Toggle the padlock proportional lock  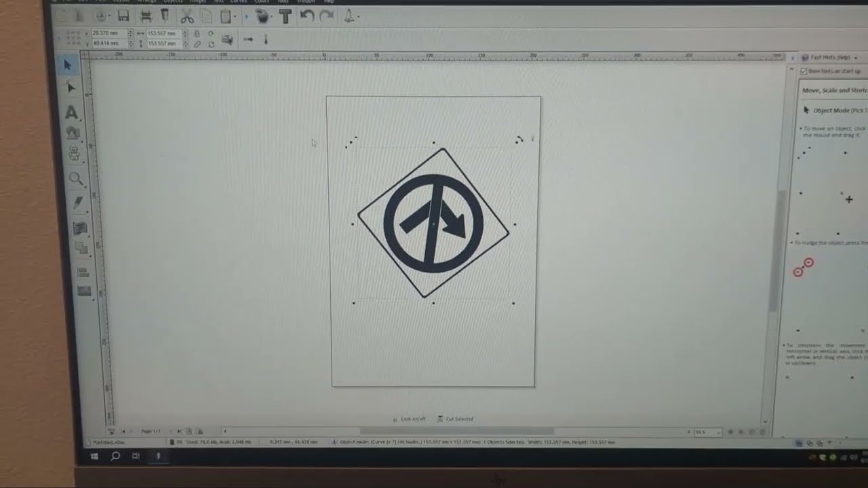tap(197, 33)
